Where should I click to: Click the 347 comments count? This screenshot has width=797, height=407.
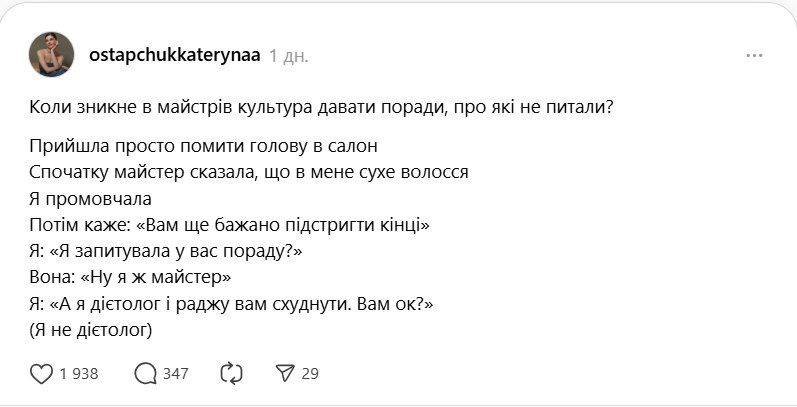tap(175, 374)
